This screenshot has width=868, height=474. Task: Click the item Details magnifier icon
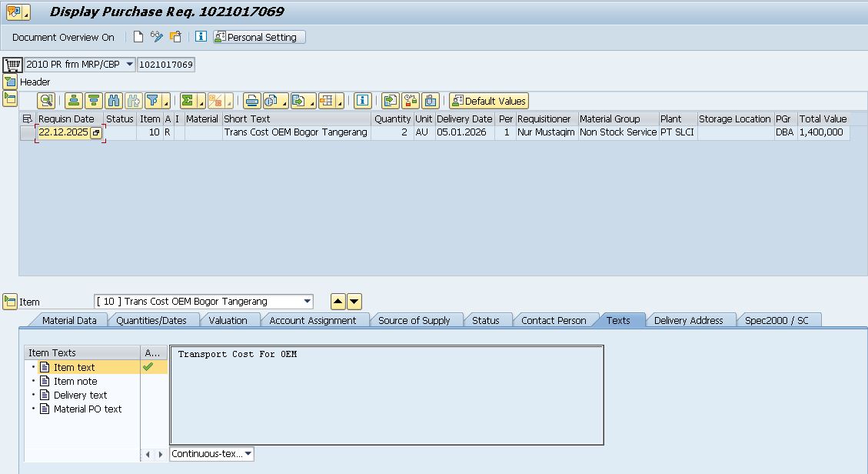click(x=46, y=101)
